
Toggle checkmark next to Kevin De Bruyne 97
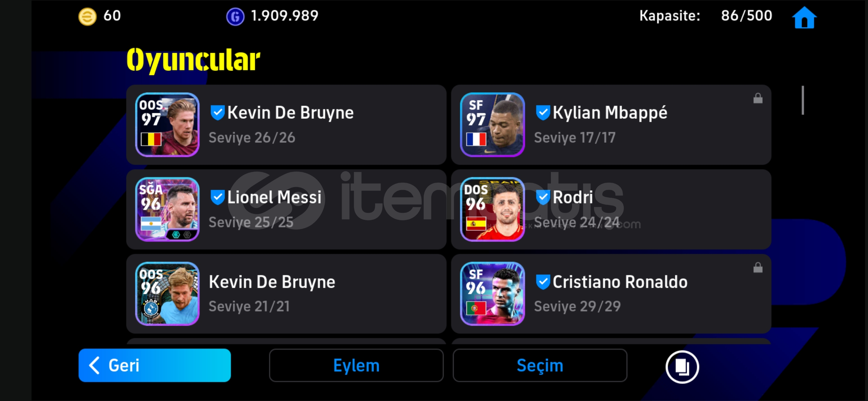(x=217, y=113)
